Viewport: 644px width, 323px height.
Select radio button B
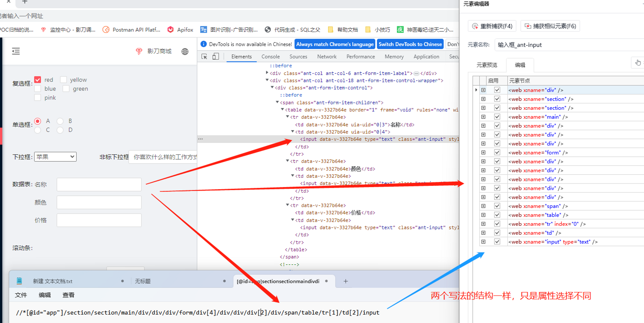[x=60, y=121]
